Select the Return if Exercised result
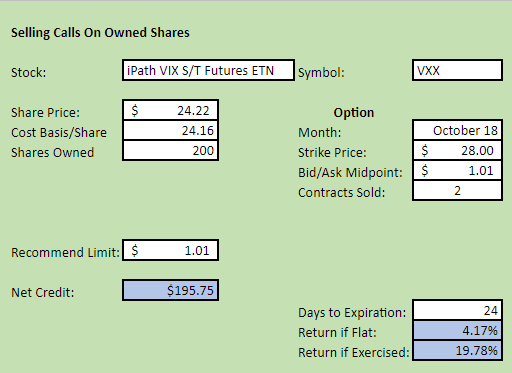Screen dimensions: 512x373 (457, 350)
